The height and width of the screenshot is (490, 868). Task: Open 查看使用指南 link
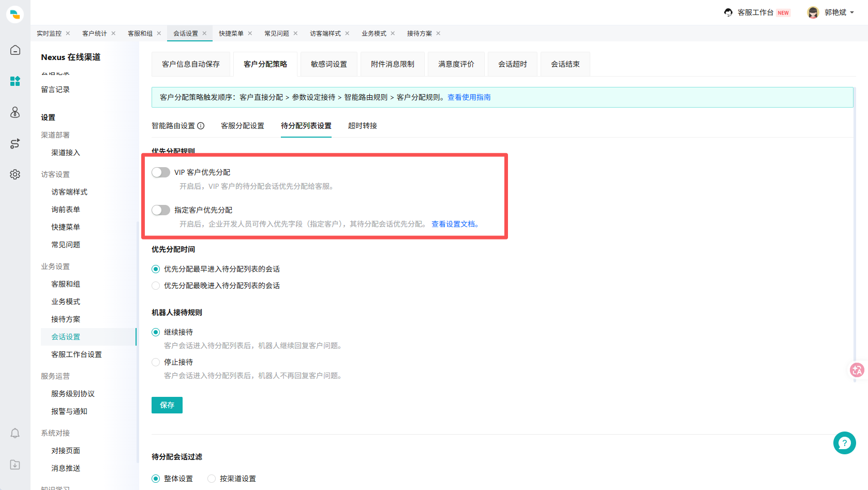coord(469,97)
